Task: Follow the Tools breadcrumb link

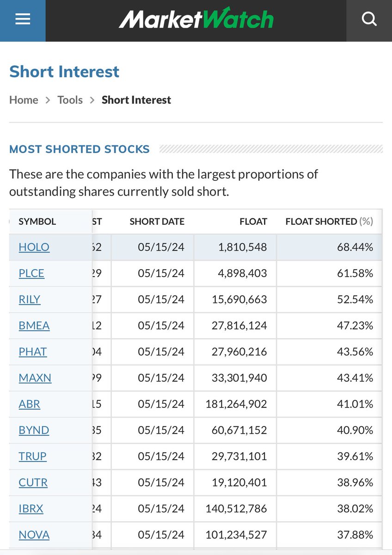Action: pos(70,100)
